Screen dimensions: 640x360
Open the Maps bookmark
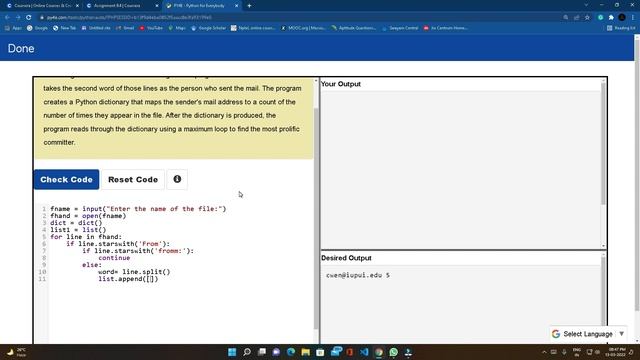pyautogui.click(x=177, y=28)
